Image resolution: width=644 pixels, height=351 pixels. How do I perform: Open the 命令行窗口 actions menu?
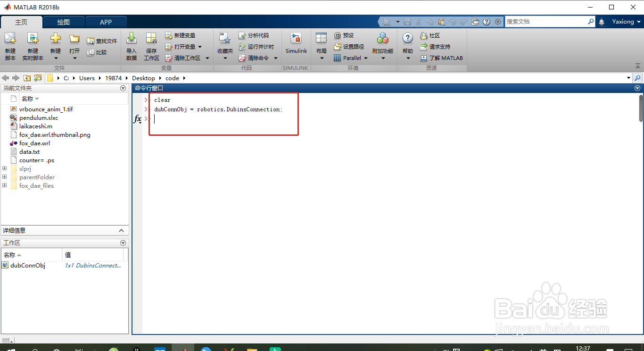(637, 88)
